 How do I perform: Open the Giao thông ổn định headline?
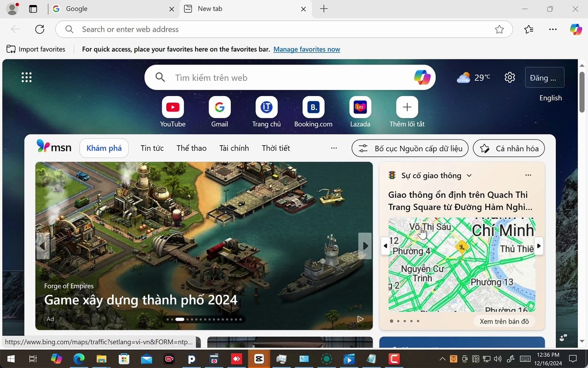coord(460,201)
